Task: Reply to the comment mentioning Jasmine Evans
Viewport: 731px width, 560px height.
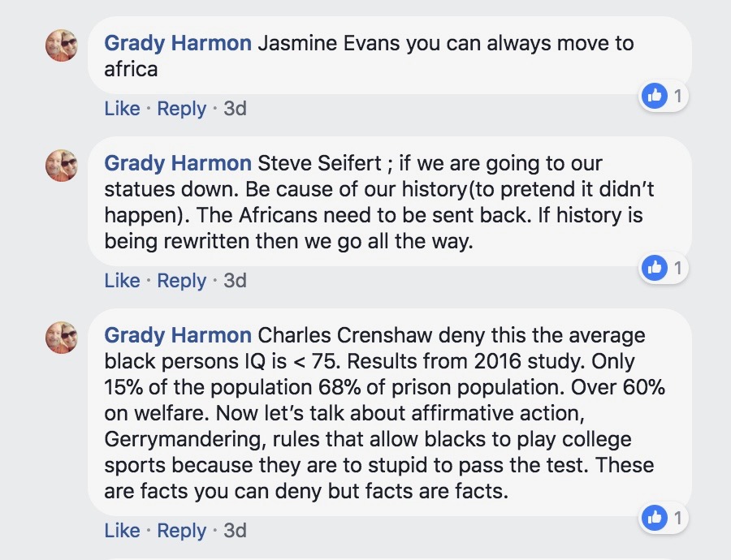Action: (181, 108)
